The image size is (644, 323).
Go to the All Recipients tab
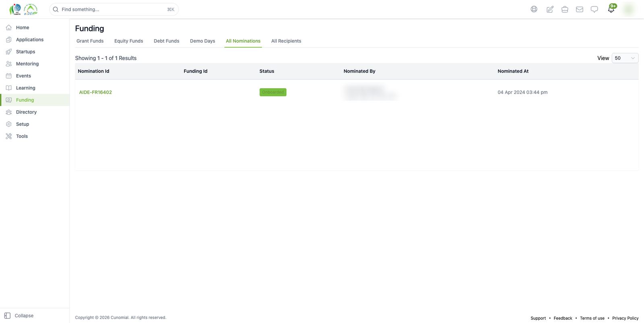pyautogui.click(x=286, y=41)
